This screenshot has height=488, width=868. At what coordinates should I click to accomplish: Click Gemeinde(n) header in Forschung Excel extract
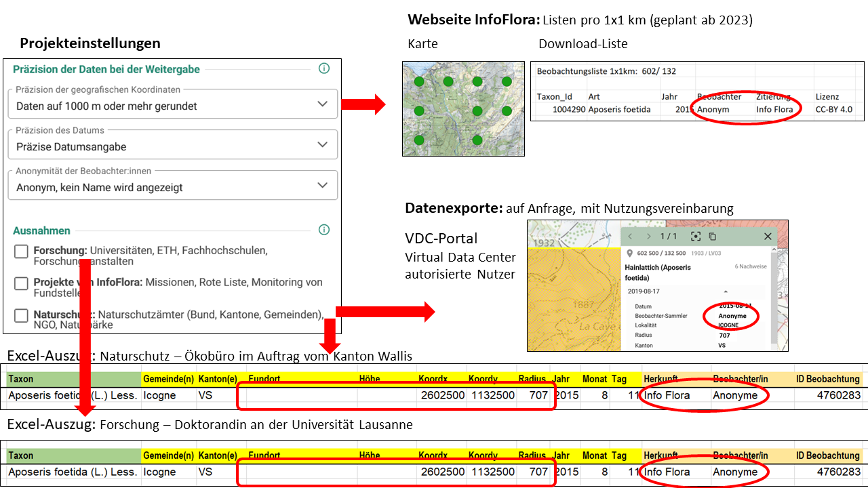[x=168, y=455]
